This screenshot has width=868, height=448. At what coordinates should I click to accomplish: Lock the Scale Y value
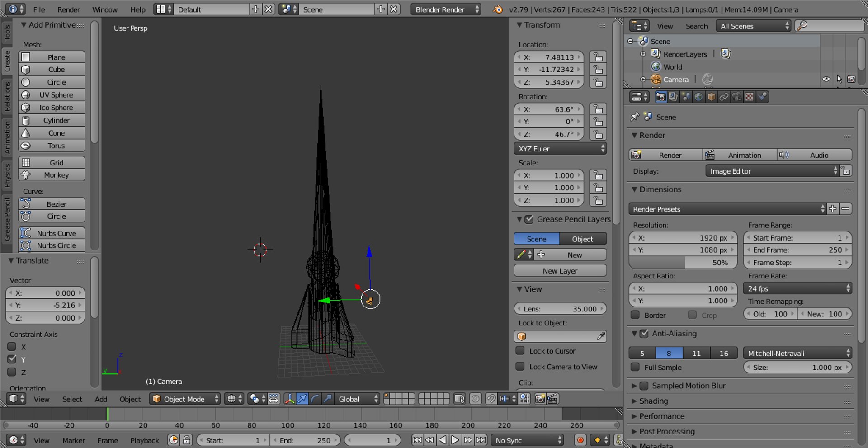point(598,188)
